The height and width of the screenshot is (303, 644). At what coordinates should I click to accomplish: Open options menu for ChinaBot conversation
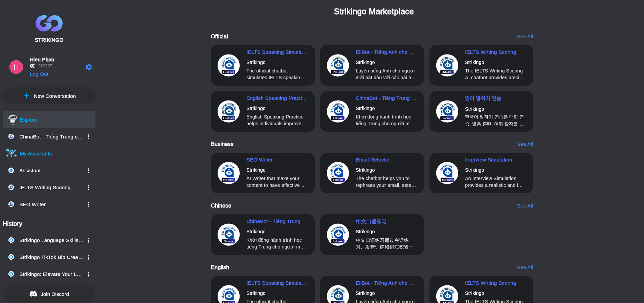[89, 137]
